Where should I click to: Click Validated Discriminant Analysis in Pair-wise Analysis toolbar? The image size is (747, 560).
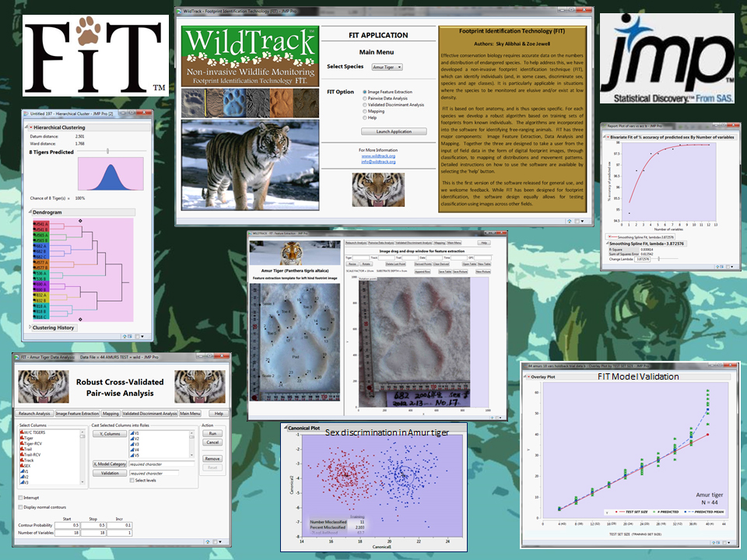[x=149, y=413]
